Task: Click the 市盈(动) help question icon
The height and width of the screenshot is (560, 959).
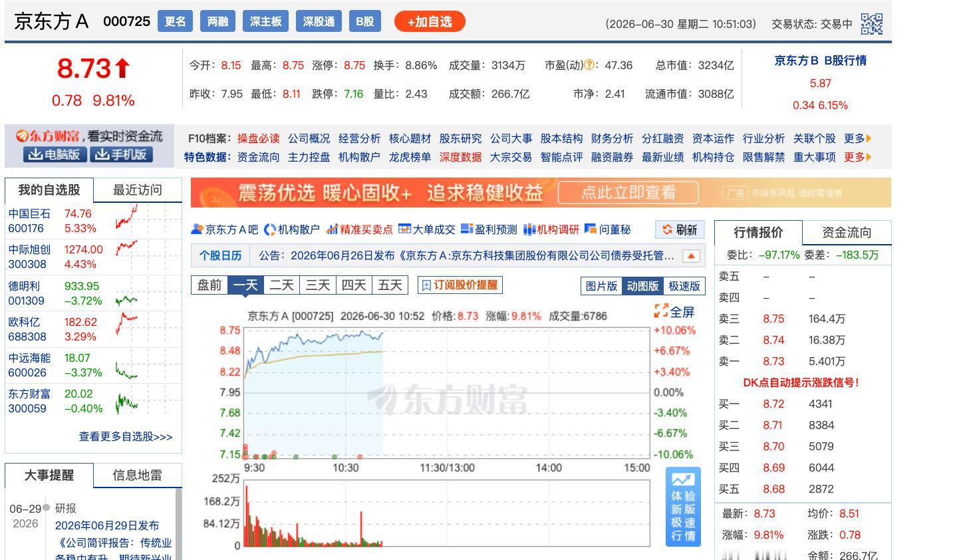Action: 589,65
